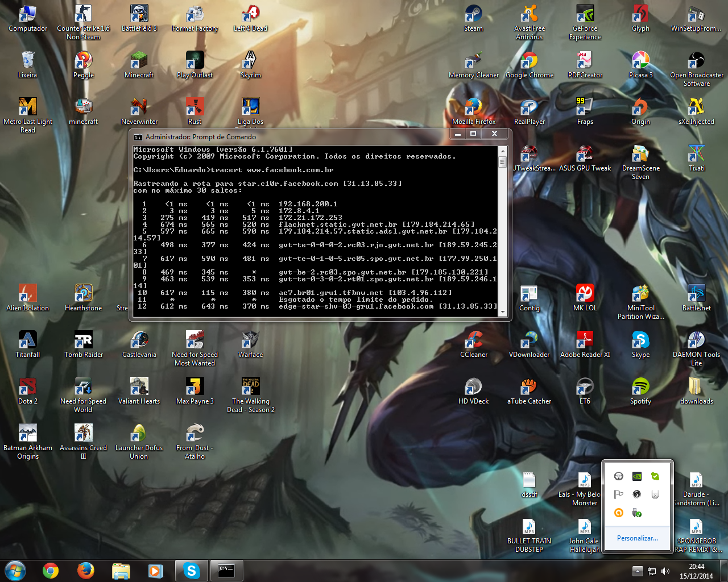Click the Show Desktop button at taskbar edge
This screenshot has height=582, width=728.
[x=724, y=571]
